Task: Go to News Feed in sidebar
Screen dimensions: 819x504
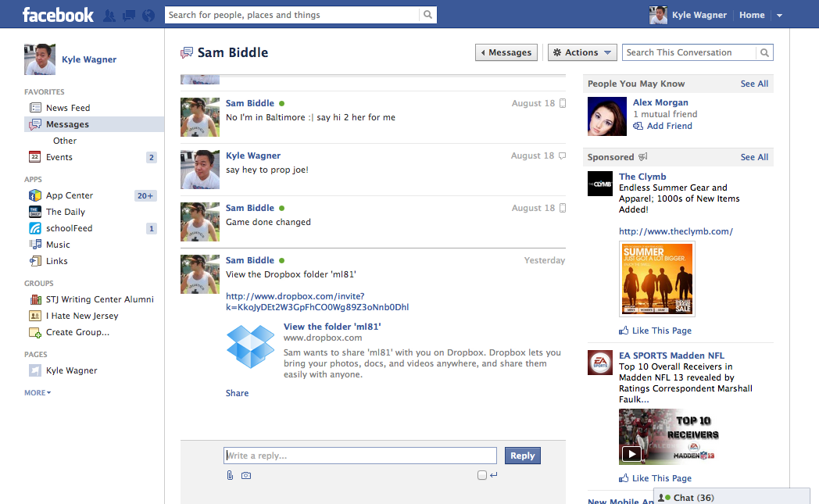Action: click(x=68, y=108)
